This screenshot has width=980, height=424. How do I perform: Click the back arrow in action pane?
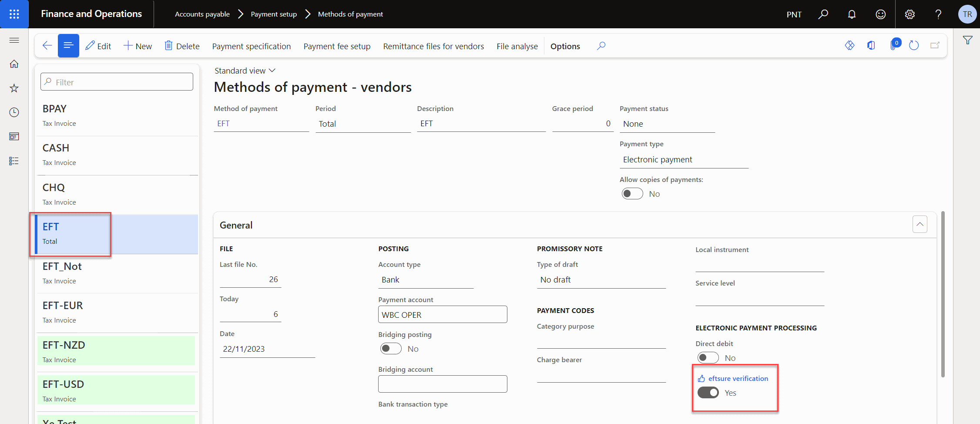(x=47, y=46)
